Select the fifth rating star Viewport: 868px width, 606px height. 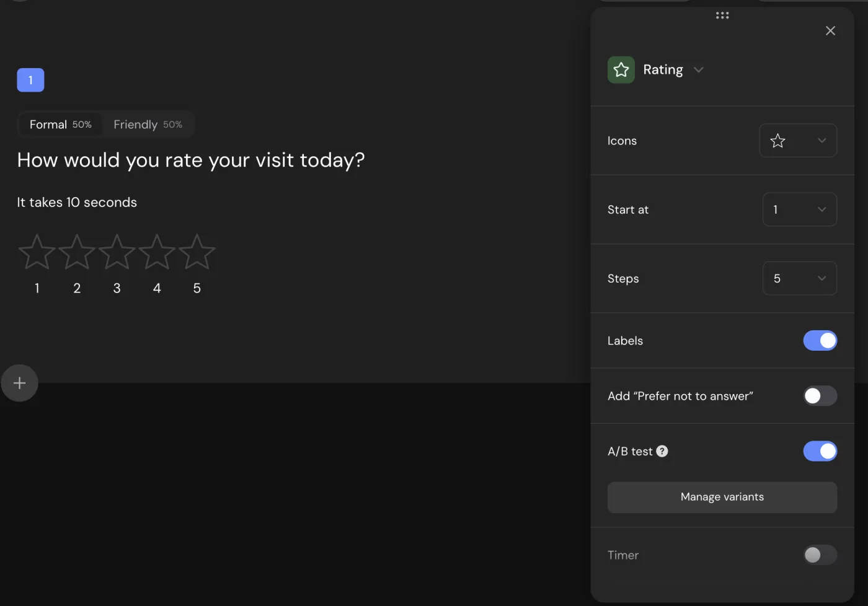pyautogui.click(x=197, y=252)
